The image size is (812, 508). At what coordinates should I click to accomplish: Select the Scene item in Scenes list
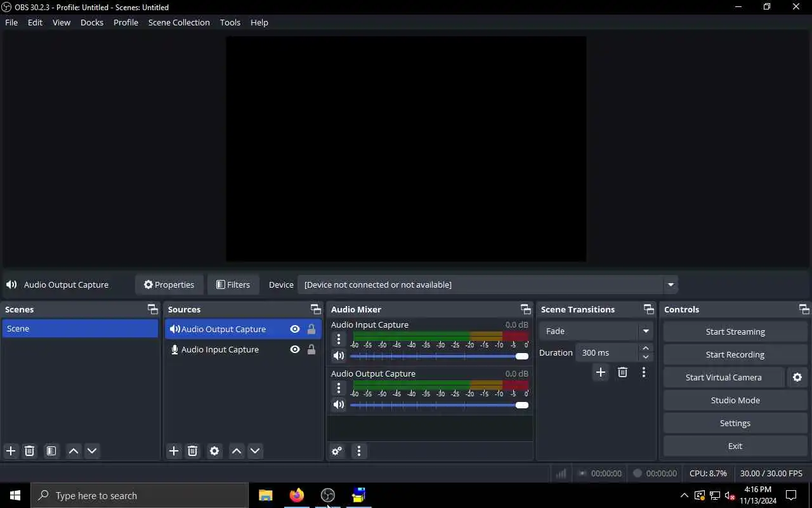(80, 328)
